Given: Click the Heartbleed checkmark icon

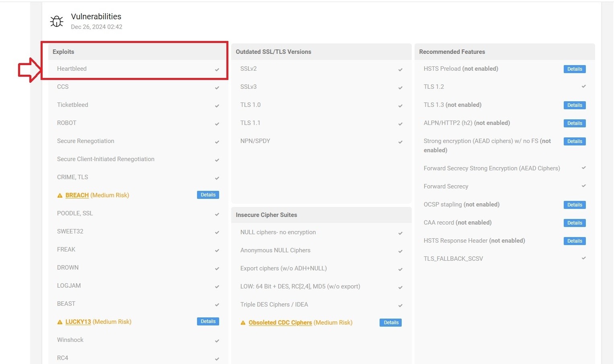Looking at the screenshot, I should (x=217, y=70).
